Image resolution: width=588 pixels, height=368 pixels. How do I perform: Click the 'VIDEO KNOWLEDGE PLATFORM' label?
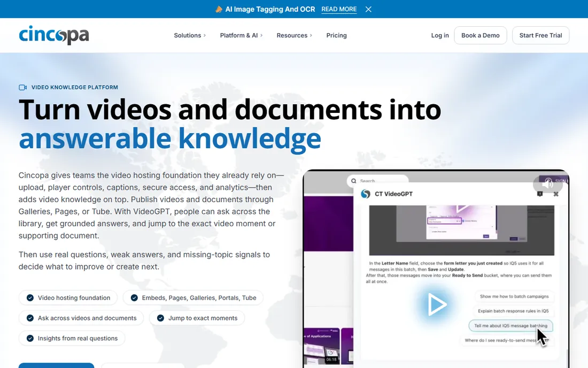75,87
